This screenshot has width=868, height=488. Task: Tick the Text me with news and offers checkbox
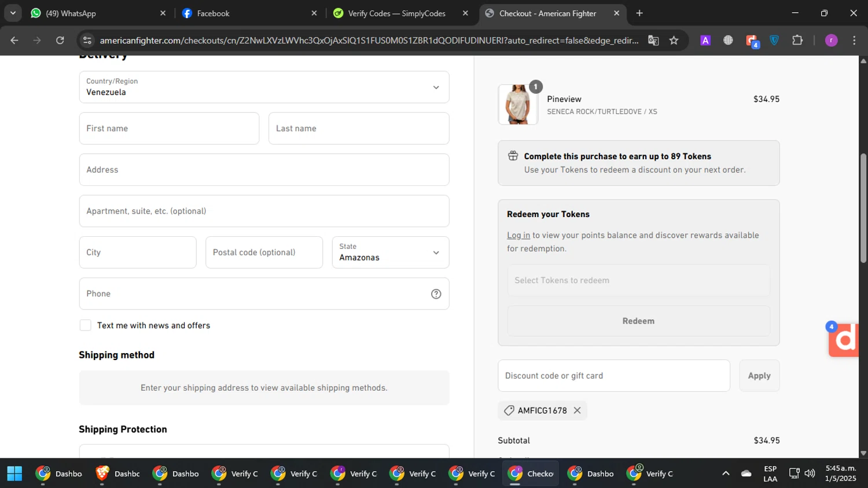tap(86, 325)
